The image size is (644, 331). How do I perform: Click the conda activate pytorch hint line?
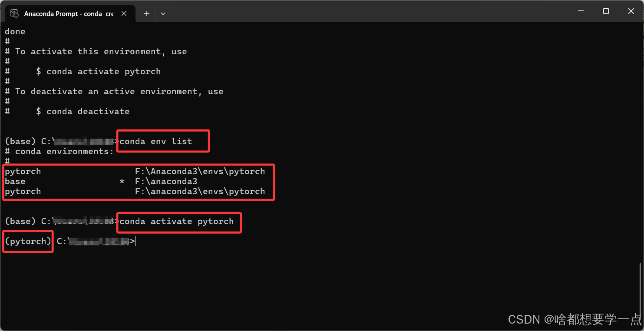(99, 71)
